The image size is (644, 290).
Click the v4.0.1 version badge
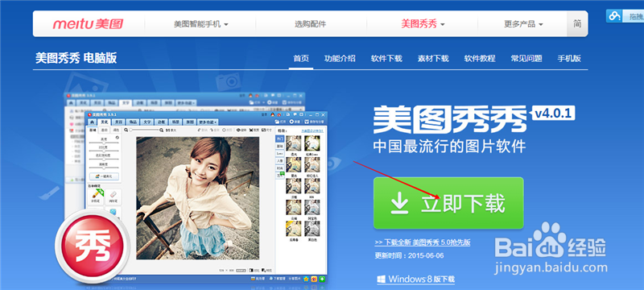(x=553, y=114)
